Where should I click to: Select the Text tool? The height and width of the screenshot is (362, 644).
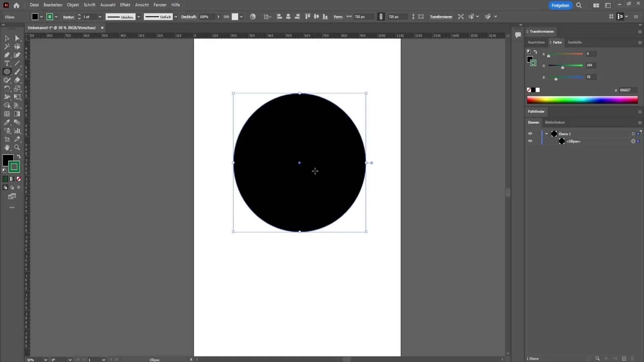pyautogui.click(x=7, y=63)
